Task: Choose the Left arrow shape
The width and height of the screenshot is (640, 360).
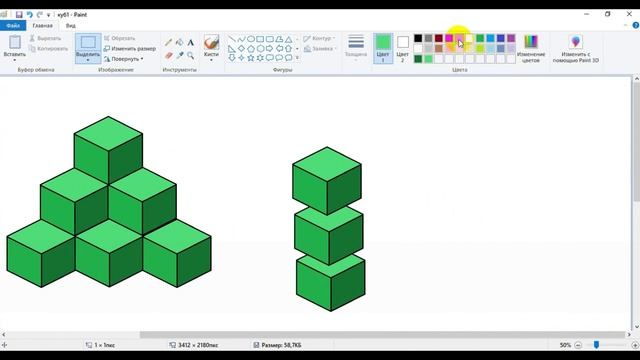Action: tap(279, 49)
